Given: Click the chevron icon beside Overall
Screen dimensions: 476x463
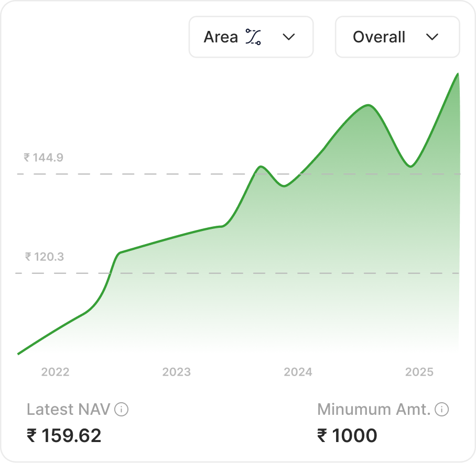Looking at the screenshot, I should pyautogui.click(x=432, y=37).
